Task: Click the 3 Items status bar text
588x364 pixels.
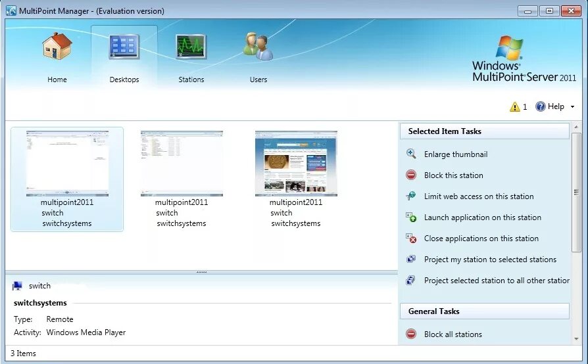Action: (23, 353)
